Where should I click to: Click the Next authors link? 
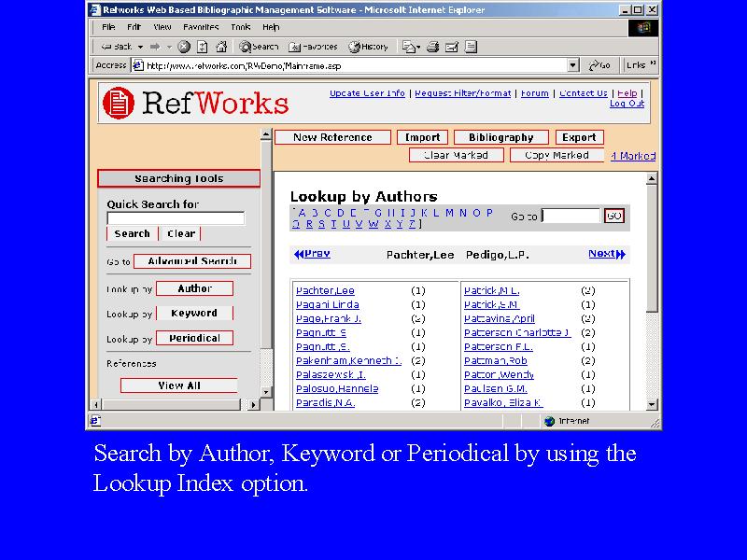[607, 254]
